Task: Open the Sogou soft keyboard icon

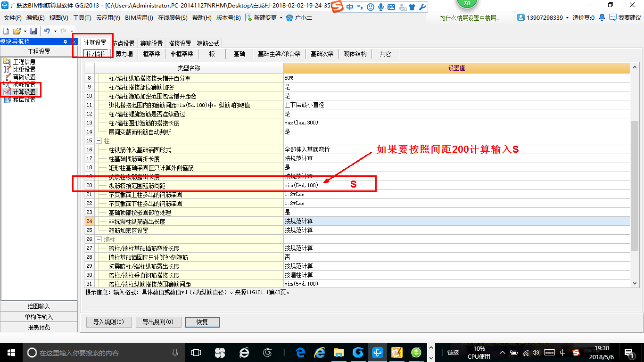Action: coord(391,7)
